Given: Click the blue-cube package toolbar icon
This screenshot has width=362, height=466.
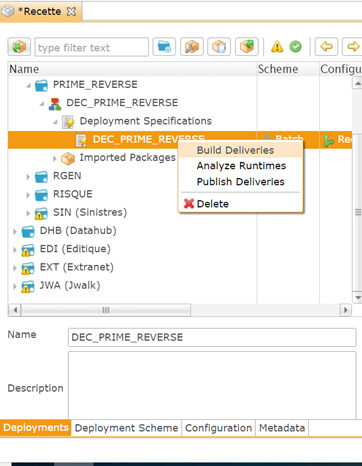Looking at the screenshot, I should (x=219, y=47).
